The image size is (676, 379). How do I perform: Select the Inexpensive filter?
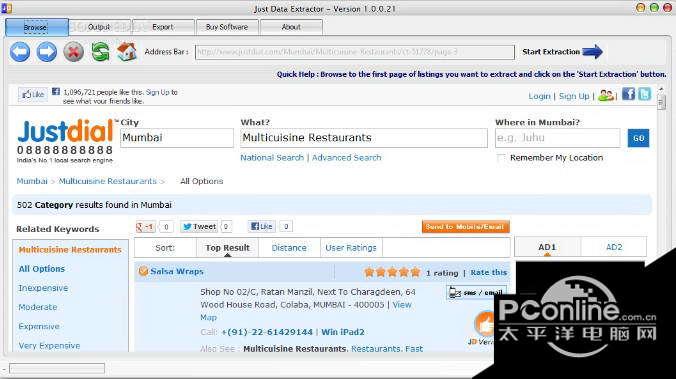tap(43, 288)
